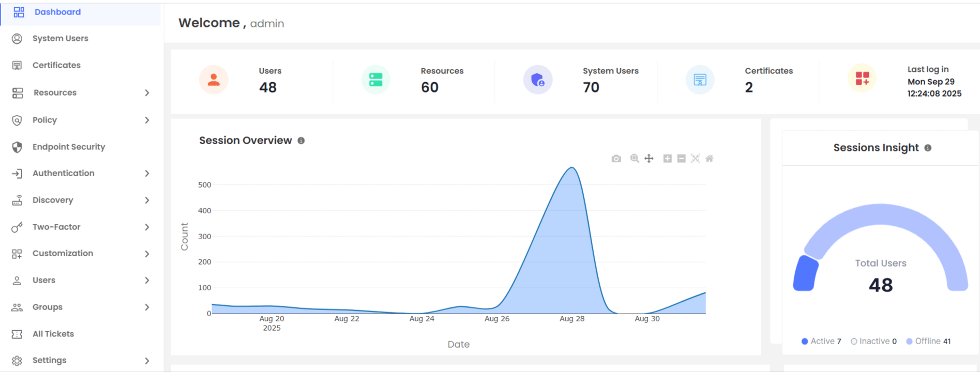
Task: Download chart as PNG via camera icon
Action: 616,159
